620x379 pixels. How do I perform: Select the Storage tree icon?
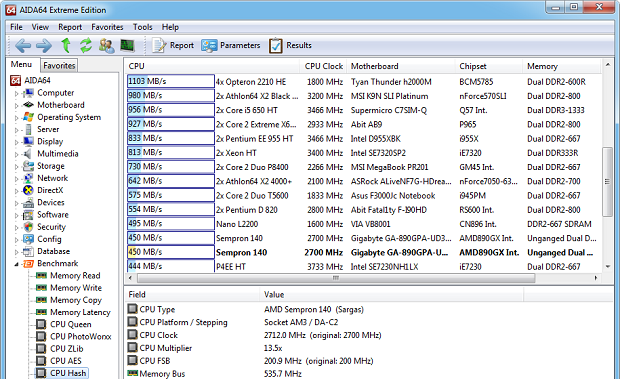[28, 166]
